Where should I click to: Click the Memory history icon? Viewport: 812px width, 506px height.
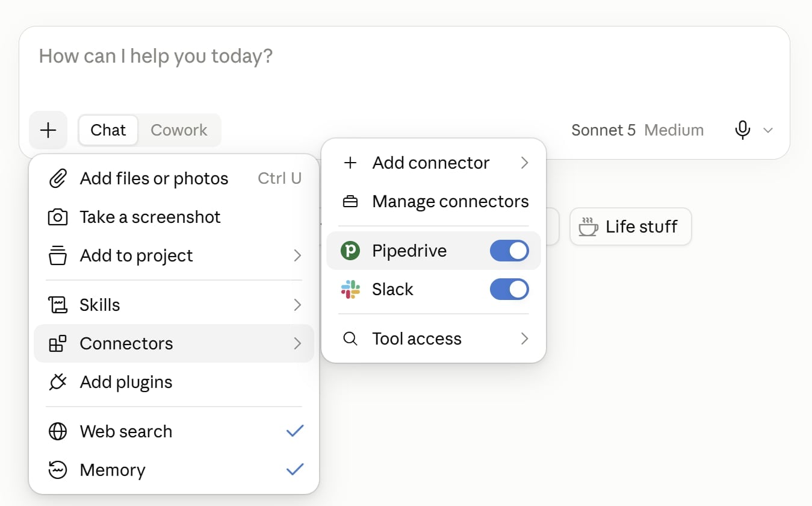tap(57, 470)
